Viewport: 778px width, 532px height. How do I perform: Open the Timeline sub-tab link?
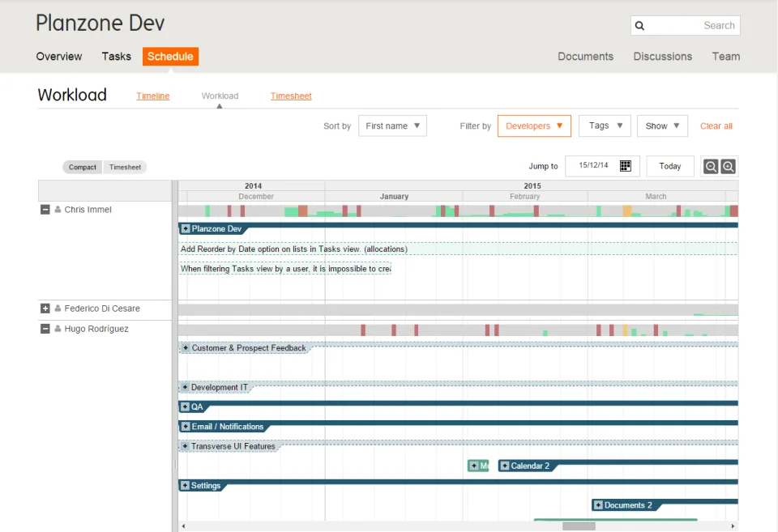pyautogui.click(x=153, y=96)
